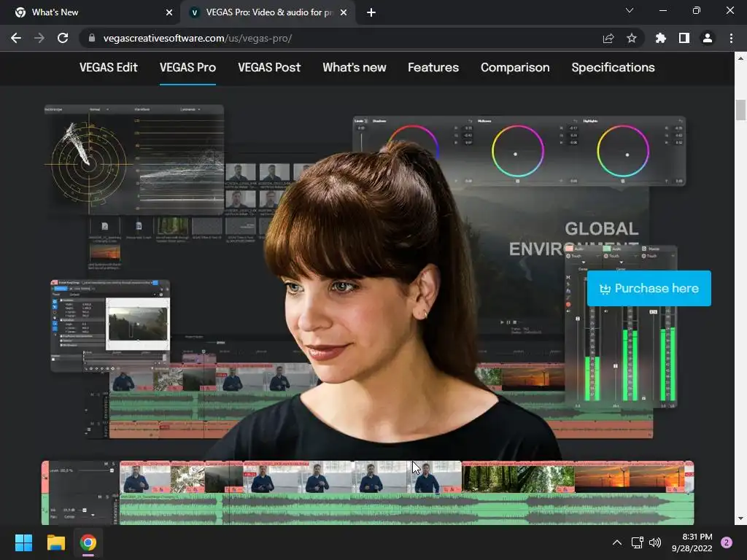Jump to the Features section

pos(433,68)
